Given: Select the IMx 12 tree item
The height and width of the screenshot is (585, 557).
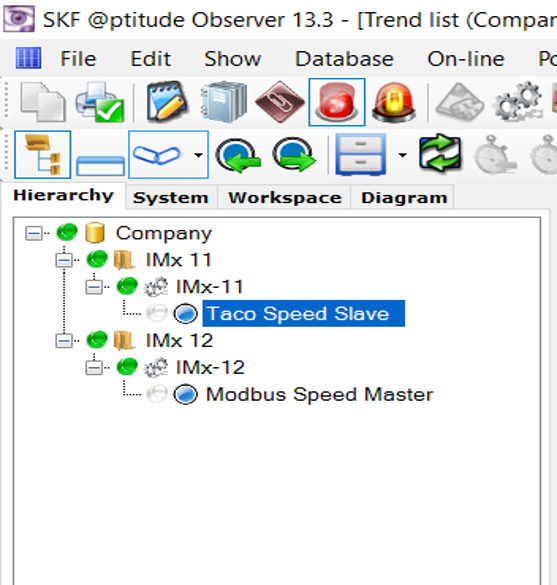Looking at the screenshot, I should (x=179, y=341).
